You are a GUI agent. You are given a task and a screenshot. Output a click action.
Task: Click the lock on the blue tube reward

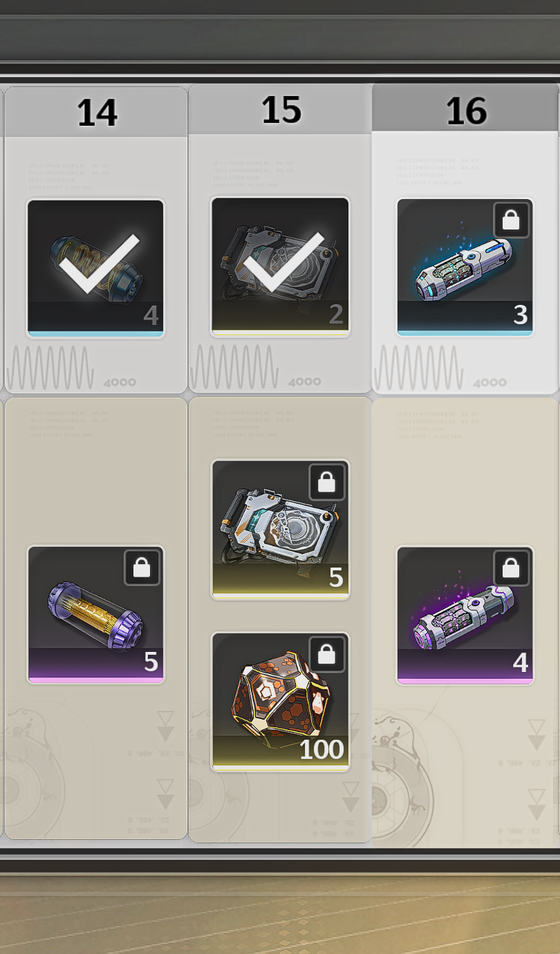pos(511,221)
